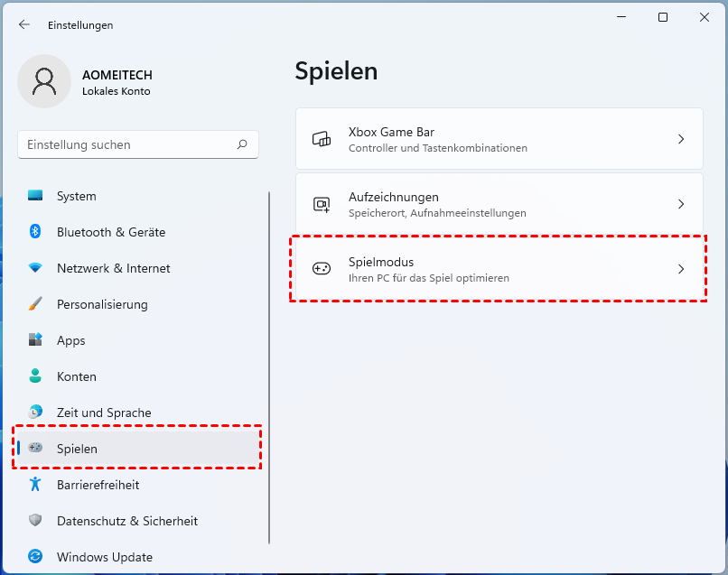Image resolution: width=728 pixels, height=575 pixels.
Task: Click the System monitor icon in sidebar
Action: tap(36, 196)
